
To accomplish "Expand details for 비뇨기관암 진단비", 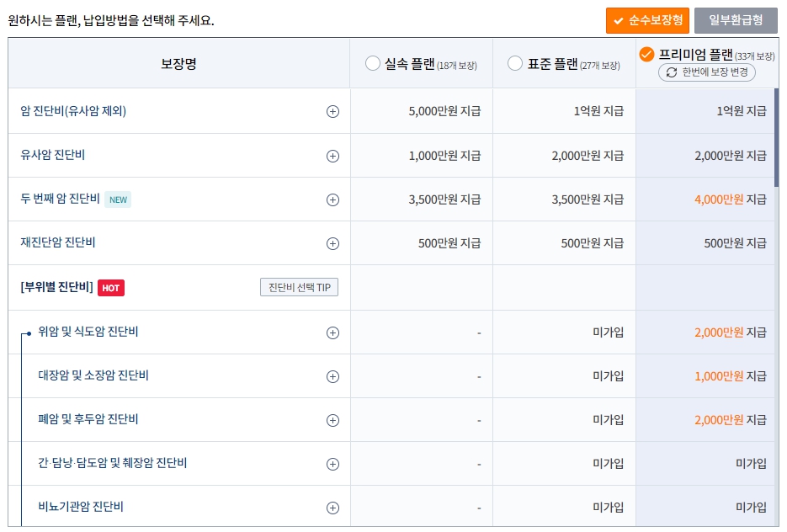I will click(x=332, y=508).
